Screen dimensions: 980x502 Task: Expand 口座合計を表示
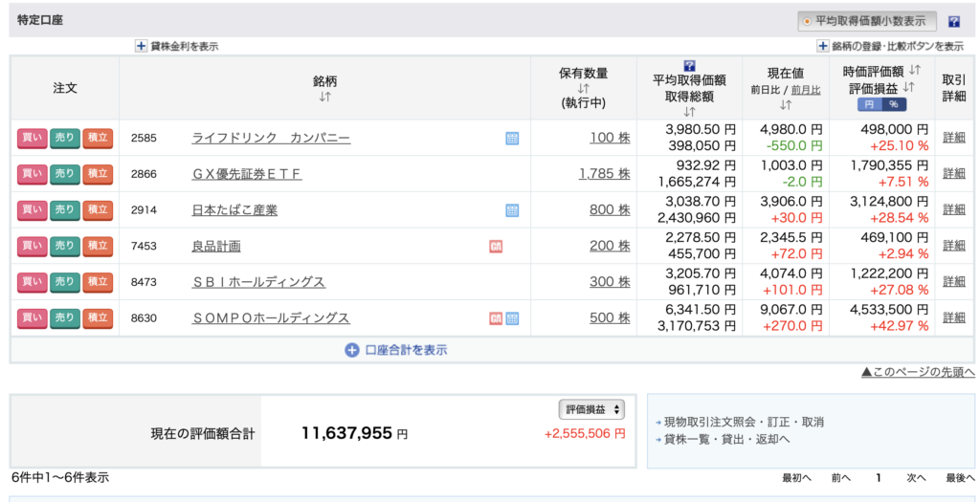pos(396,350)
